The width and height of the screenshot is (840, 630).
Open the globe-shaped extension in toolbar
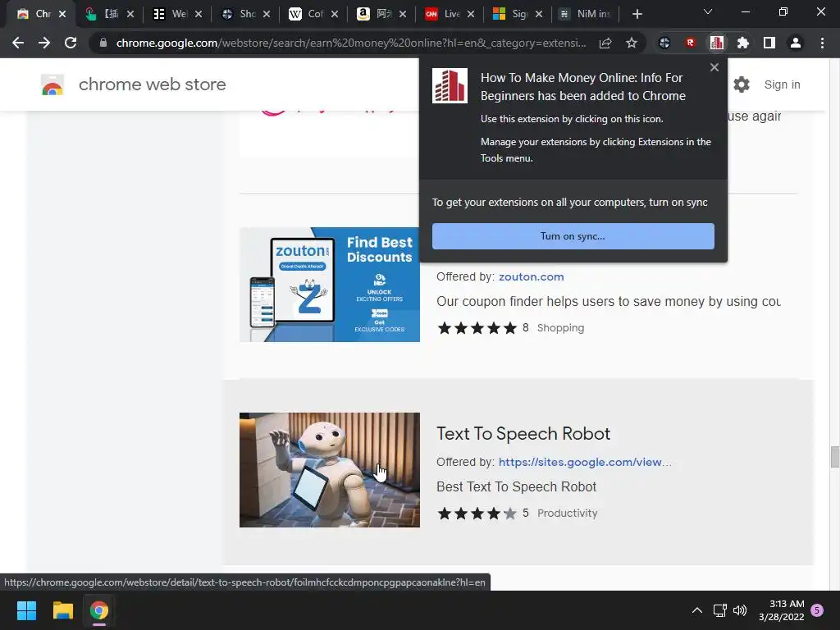pos(664,43)
